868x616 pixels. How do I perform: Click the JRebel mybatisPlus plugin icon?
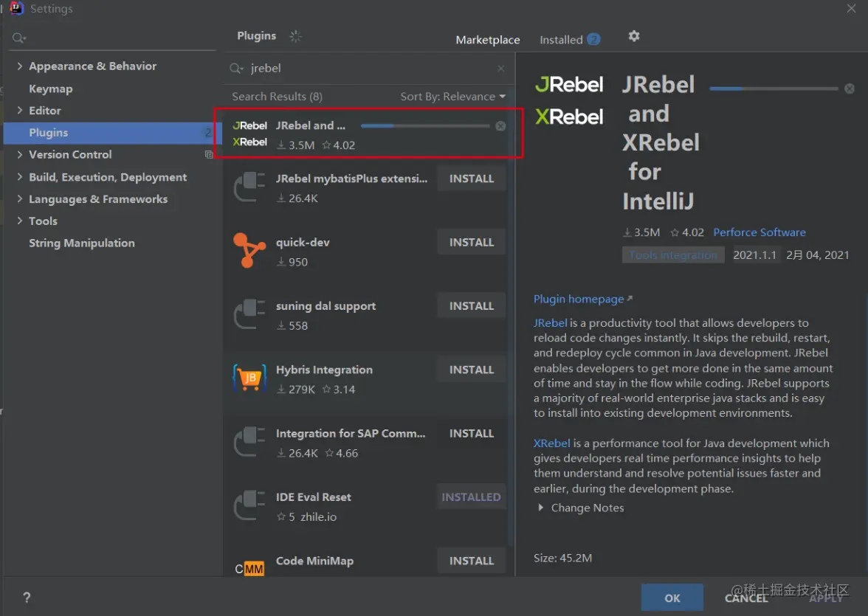(249, 187)
